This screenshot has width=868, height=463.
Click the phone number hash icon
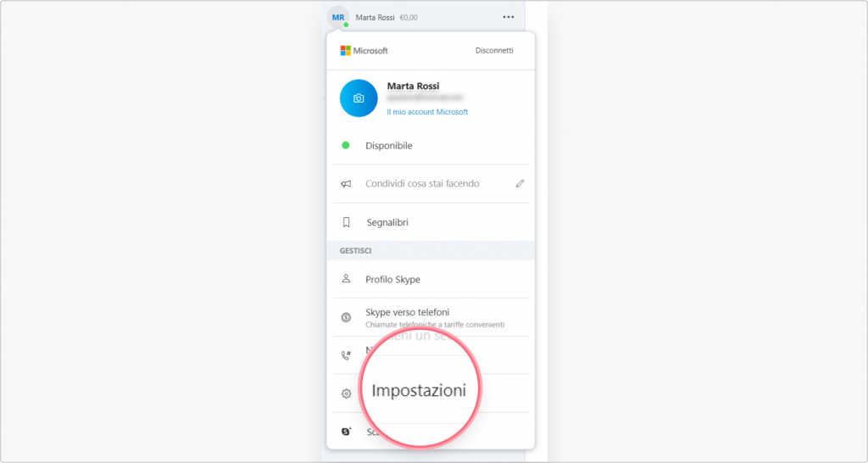346,355
